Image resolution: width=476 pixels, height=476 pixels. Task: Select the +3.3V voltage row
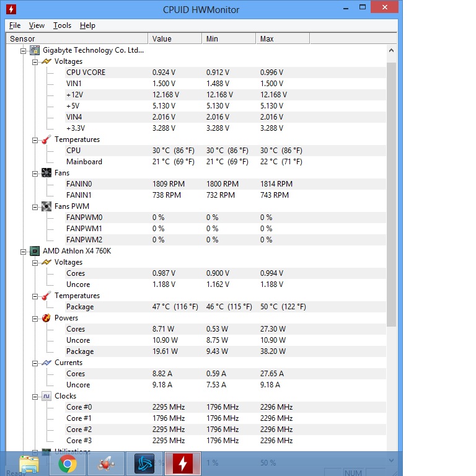click(x=225, y=128)
